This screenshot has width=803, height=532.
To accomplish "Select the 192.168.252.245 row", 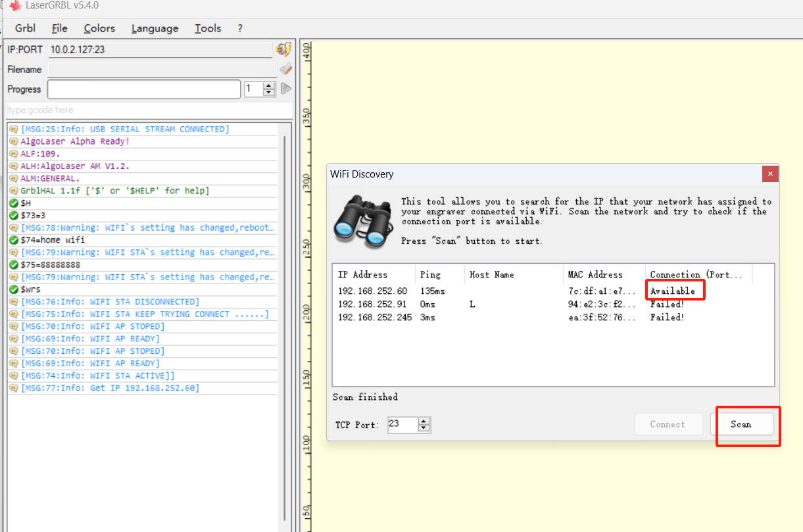I will click(553, 318).
